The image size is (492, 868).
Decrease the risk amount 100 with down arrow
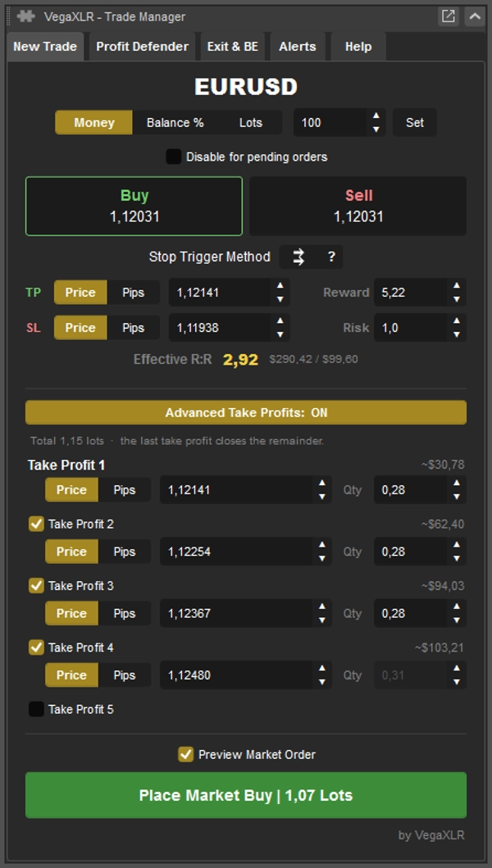(376, 130)
